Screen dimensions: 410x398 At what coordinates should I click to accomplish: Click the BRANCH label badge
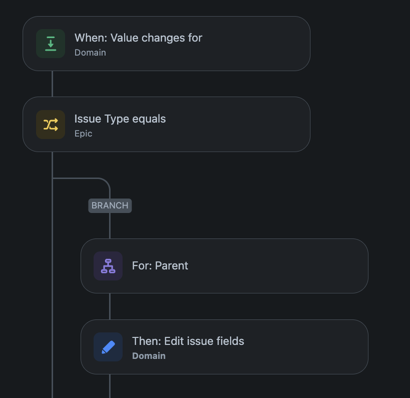pos(110,205)
